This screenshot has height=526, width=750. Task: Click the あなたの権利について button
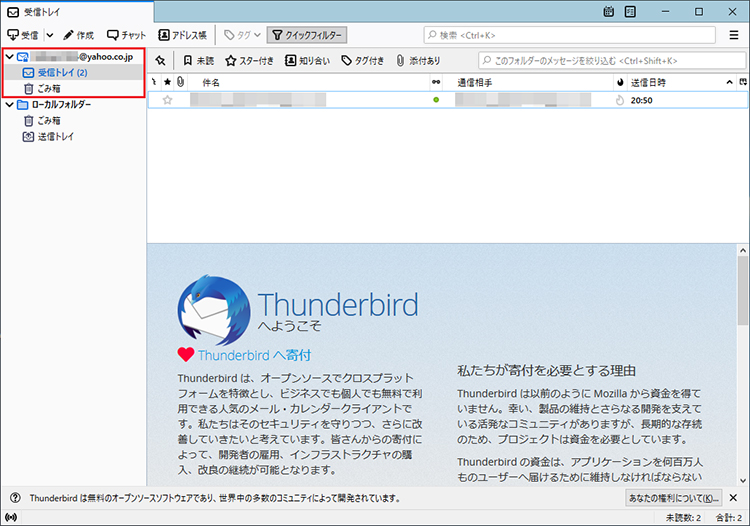673,498
